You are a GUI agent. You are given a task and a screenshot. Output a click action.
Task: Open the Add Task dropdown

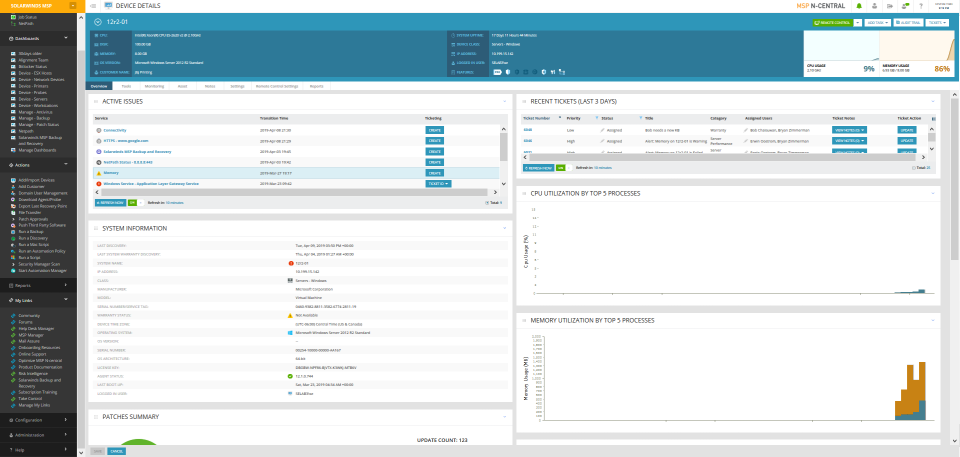click(x=879, y=22)
